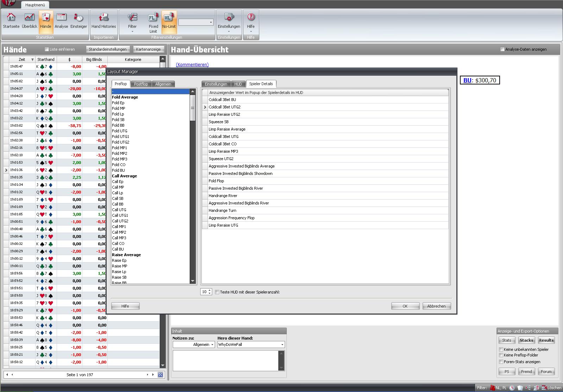Open the Zeit column sort dropdown
This screenshot has width=563, height=392.
point(32,59)
